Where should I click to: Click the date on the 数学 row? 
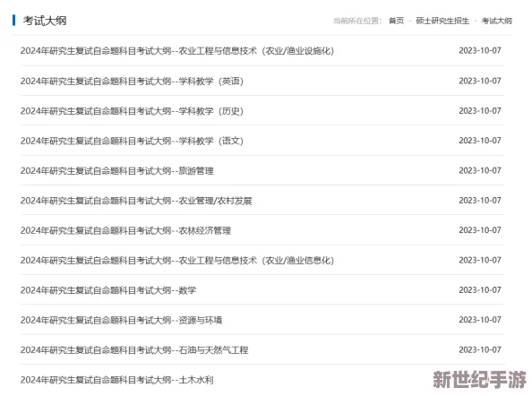[x=480, y=289]
